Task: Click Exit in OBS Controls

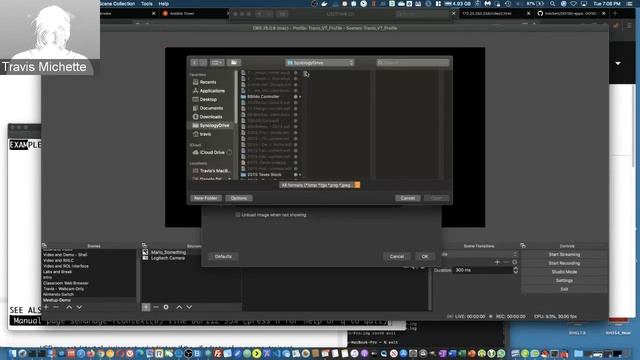Action: (564, 289)
